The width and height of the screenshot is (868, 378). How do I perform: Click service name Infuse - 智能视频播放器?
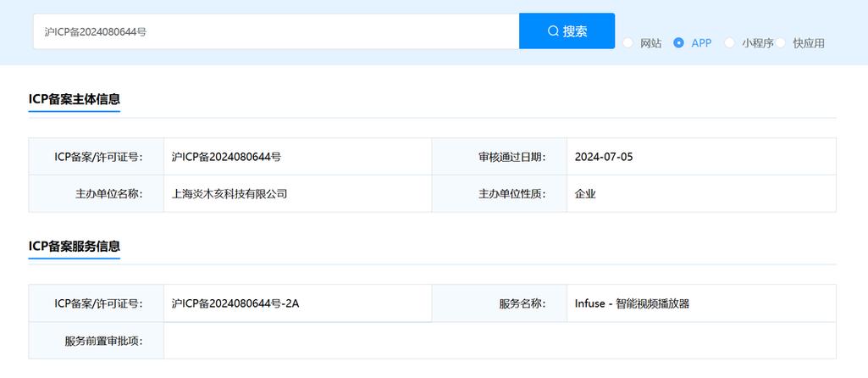(x=632, y=303)
